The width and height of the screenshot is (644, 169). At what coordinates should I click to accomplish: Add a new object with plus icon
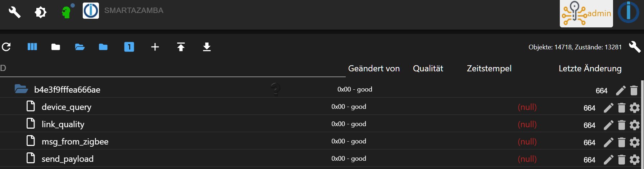pyautogui.click(x=155, y=47)
